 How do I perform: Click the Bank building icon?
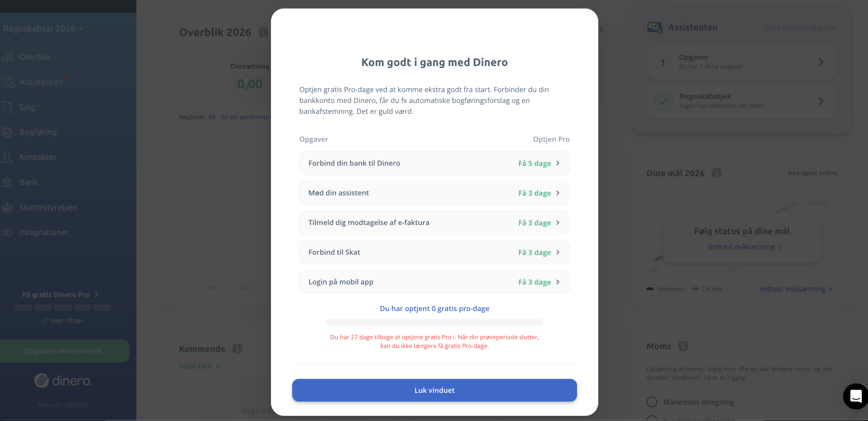pyautogui.click(x=7, y=182)
